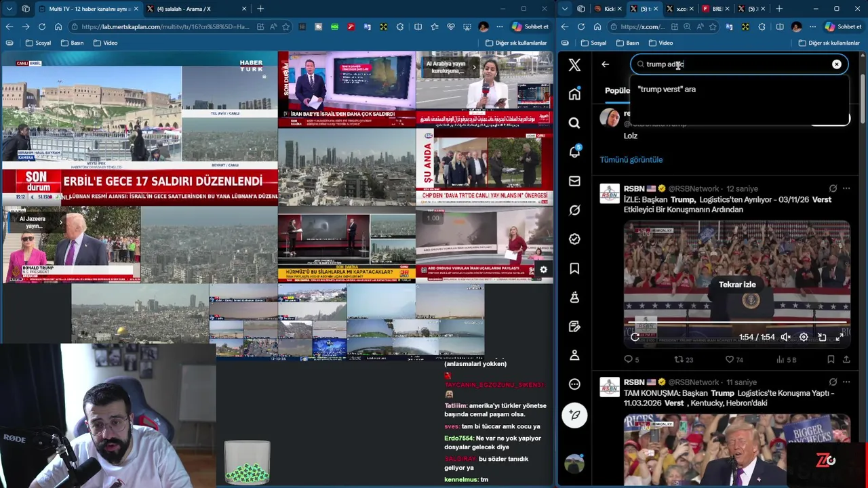The height and width of the screenshot is (488, 868).
Task: Switch to the BRE tab in right browser
Action: (x=715, y=9)
